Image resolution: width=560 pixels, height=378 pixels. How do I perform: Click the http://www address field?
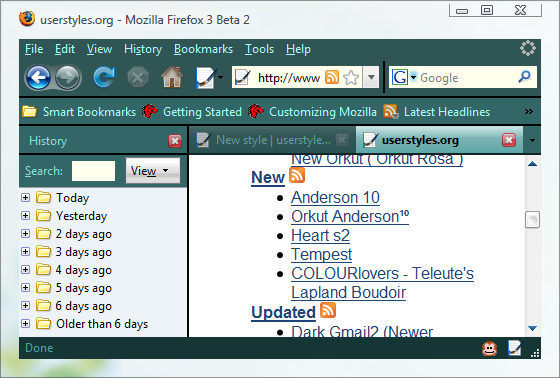(289, 78)
